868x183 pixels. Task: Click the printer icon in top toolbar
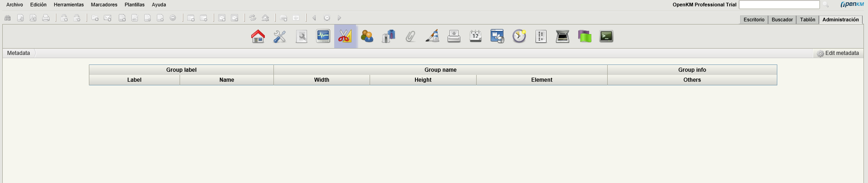pos(46,18)
